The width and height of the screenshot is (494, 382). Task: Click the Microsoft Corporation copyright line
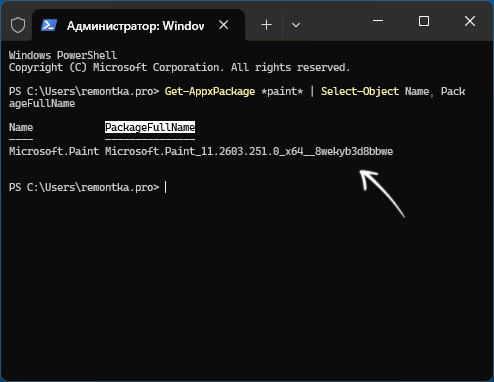179,67
